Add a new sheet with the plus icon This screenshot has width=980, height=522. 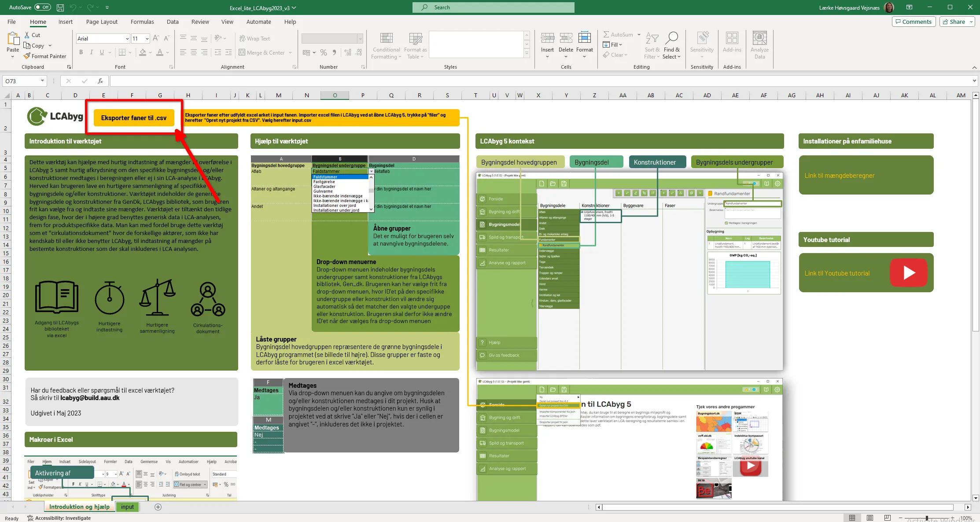tap(158, 507)
